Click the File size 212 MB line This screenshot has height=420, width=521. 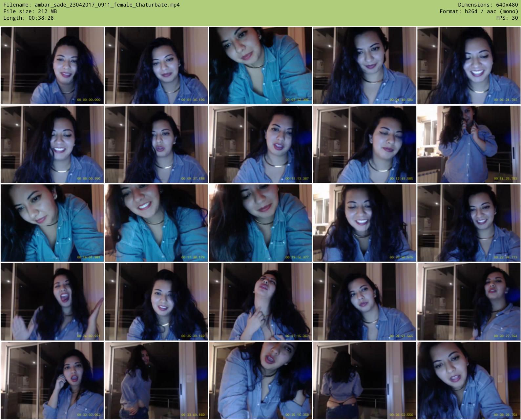(30, 11)
